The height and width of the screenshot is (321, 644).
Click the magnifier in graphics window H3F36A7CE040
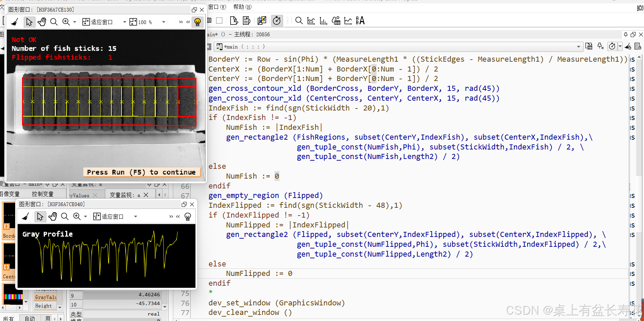65,217
